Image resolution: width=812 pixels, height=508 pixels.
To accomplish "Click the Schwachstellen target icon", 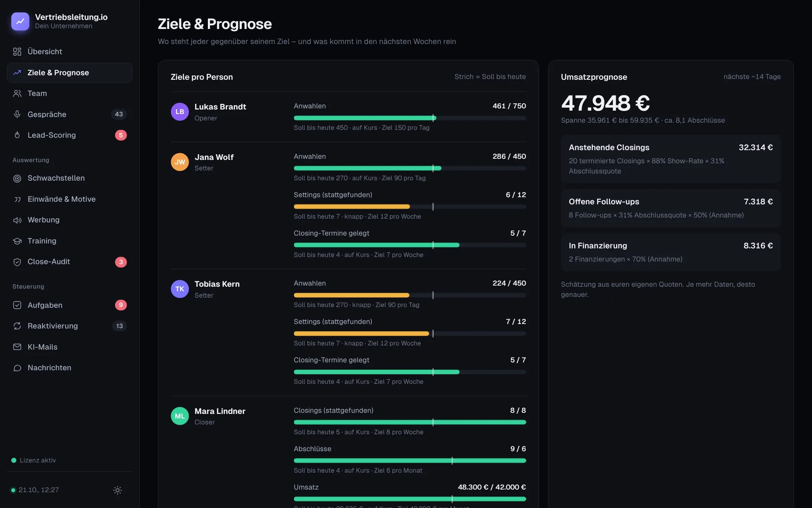I will (x=17, y=178).
